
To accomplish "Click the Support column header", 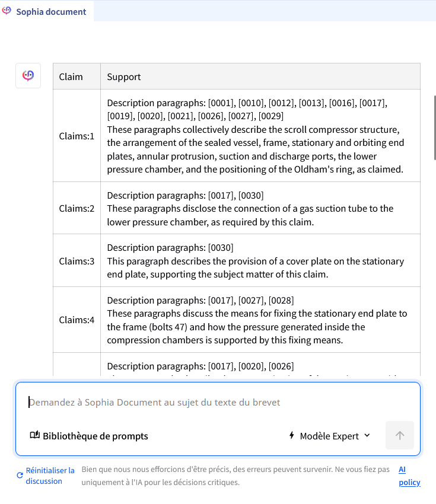I will coord(124,76).
